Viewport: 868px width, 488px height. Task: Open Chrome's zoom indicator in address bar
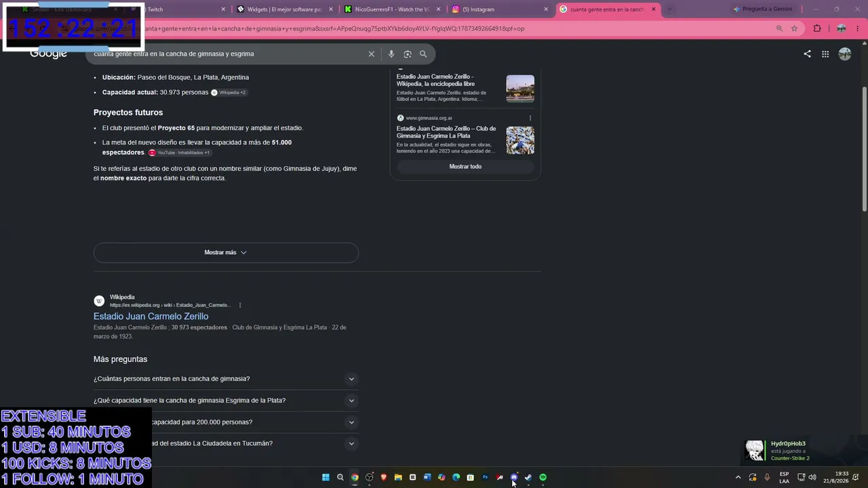(779, 28)
